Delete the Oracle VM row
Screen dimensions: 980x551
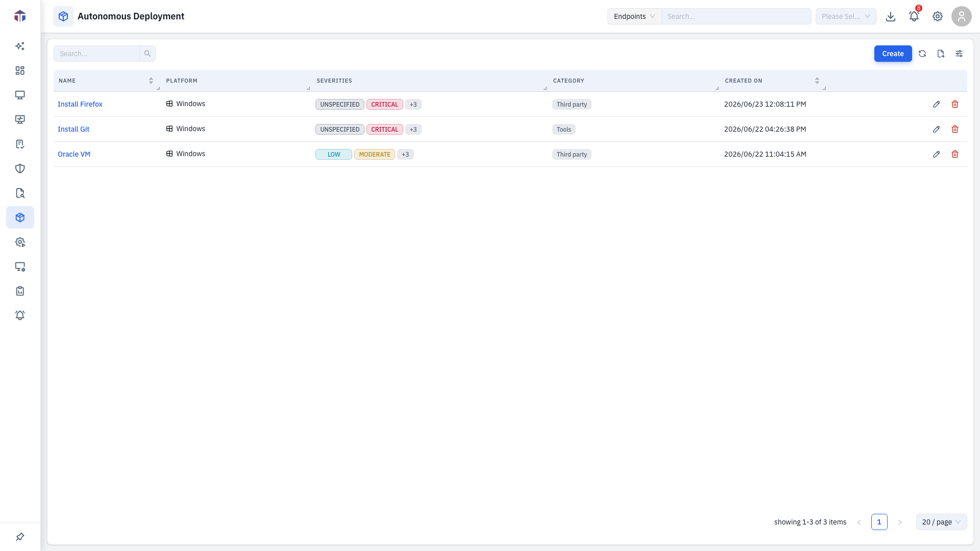pos(955,154)
